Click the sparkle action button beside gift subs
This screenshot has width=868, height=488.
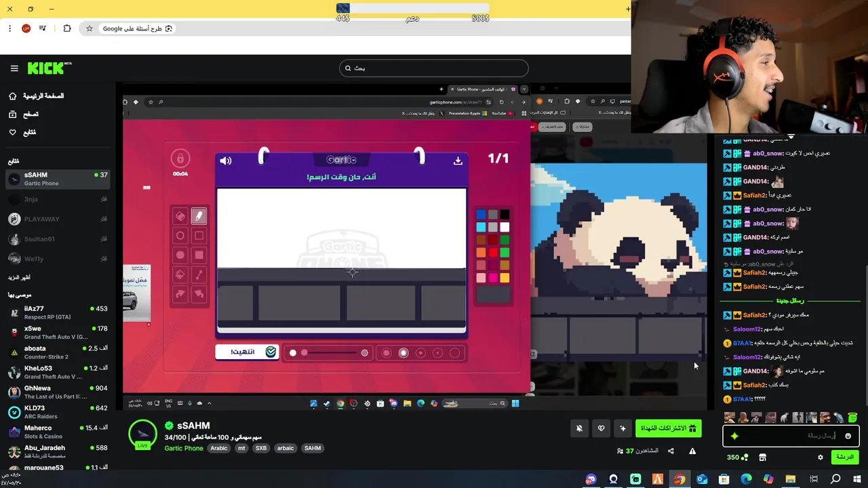click(x=623, y=428)
